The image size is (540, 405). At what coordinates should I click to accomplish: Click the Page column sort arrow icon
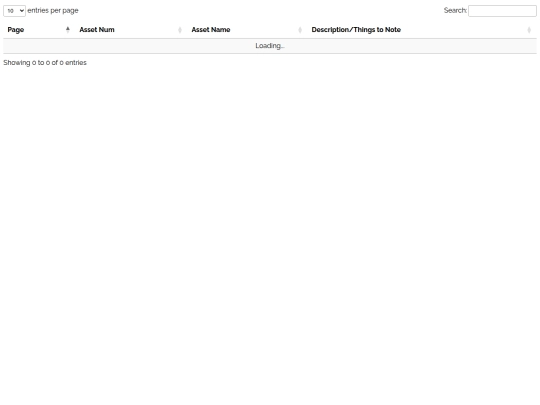coord(68,30)
